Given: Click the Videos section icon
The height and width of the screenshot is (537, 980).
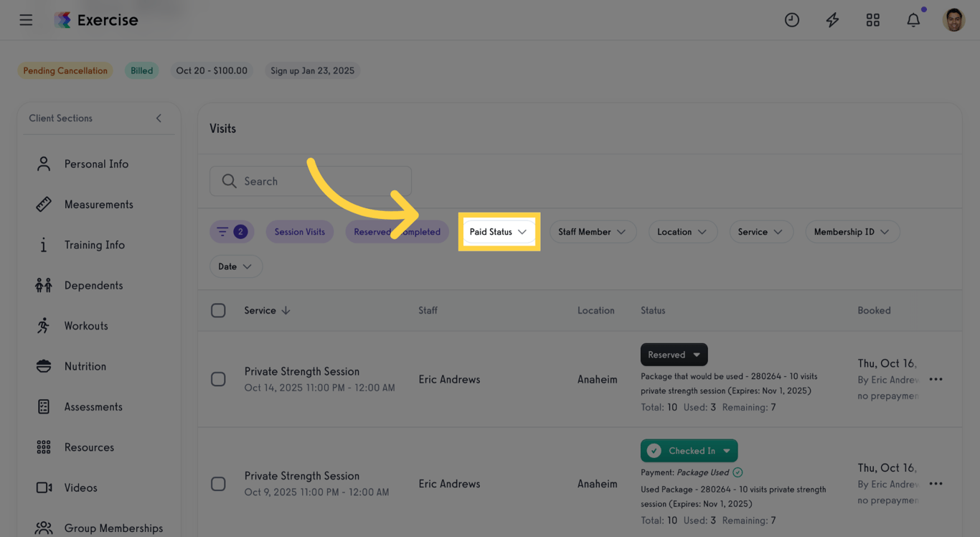Looking at the screenshot, I should (x=43, y=487).
